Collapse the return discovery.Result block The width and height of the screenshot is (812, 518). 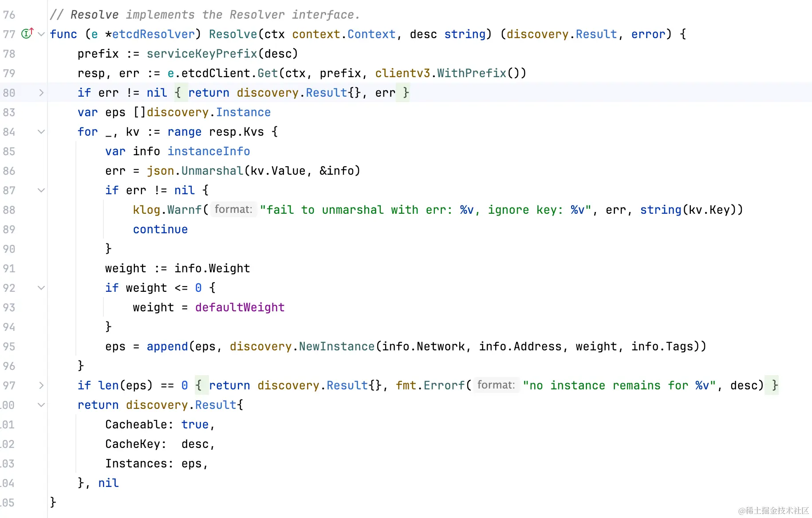(41, 405)
